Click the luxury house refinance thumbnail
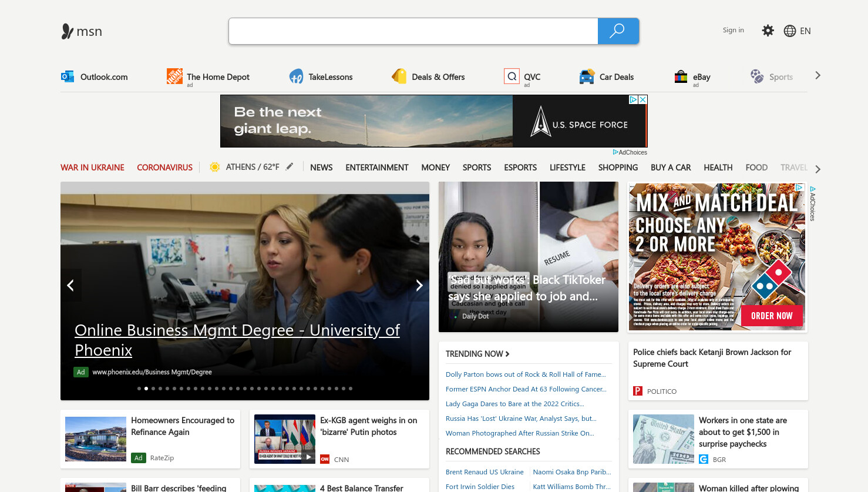This screenshot has width=868, height=492. [x=96, y=439]
